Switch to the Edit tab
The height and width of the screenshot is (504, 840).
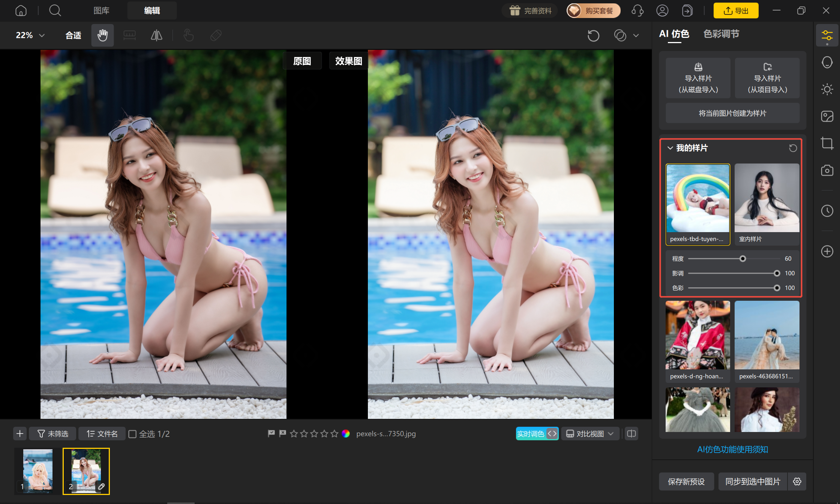click(152, 10)
